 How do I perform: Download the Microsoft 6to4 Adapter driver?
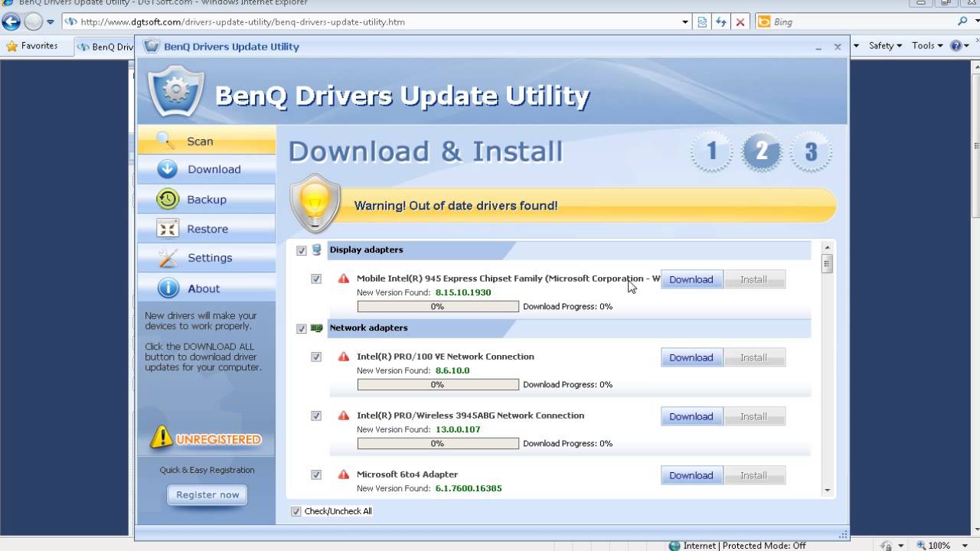tap(691, 475)
